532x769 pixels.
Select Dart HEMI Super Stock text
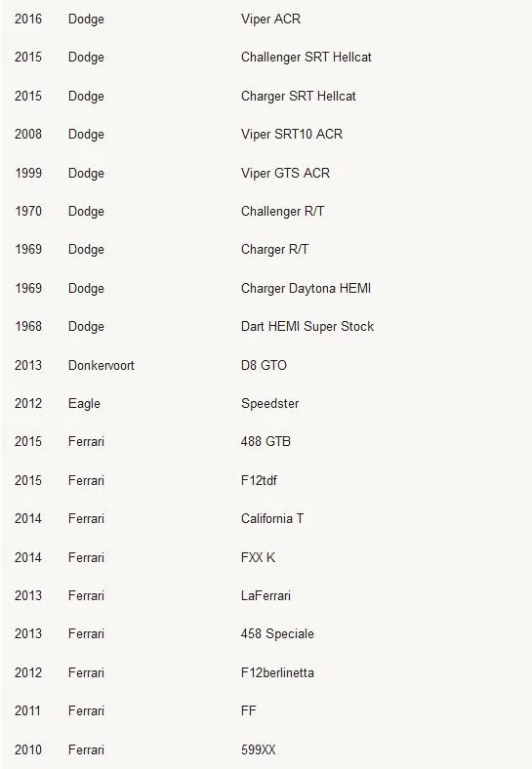coord(307,327)
